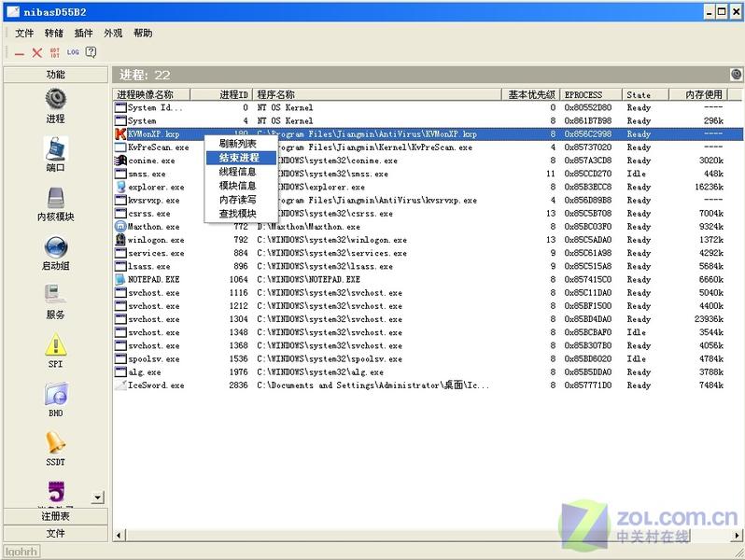
Task: Click the binary 001 101 toolbar icon
Action: click(55, 52)
